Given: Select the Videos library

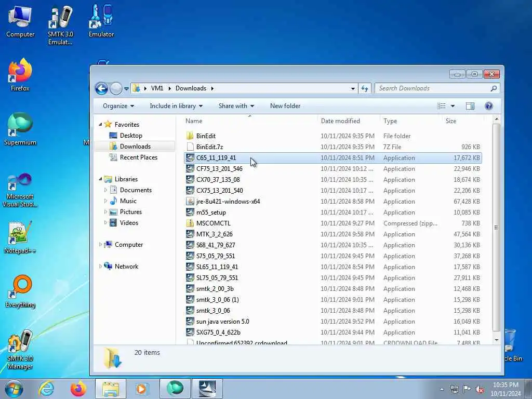Looking at the screenshot, I should point(129,222).
